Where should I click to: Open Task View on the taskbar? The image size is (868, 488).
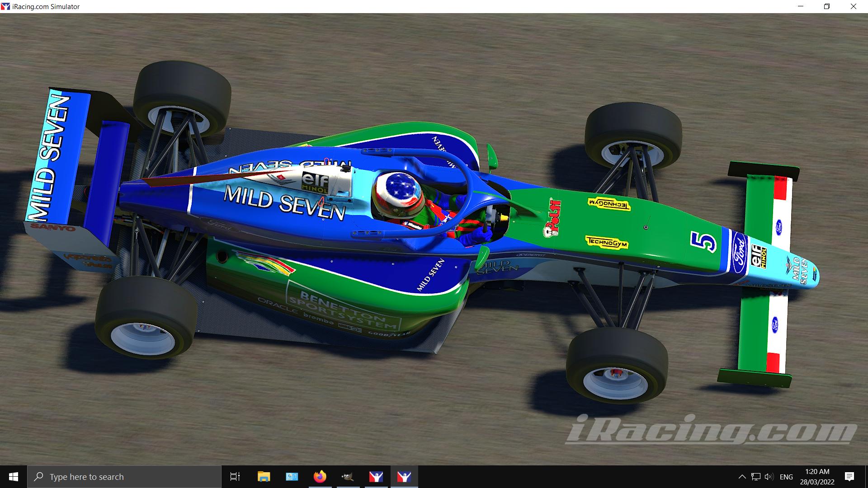(235, 477)
